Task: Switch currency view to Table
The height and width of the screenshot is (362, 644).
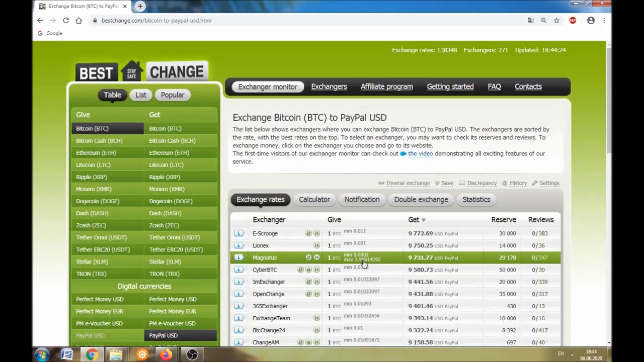Action: [112, 95]
